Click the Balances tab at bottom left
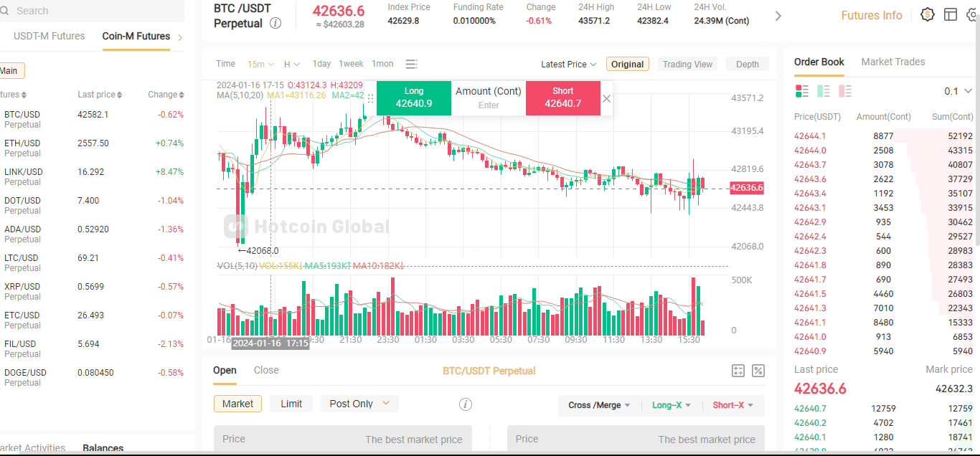Viewport: 980px width, 456px height. (x=103, y=448)
